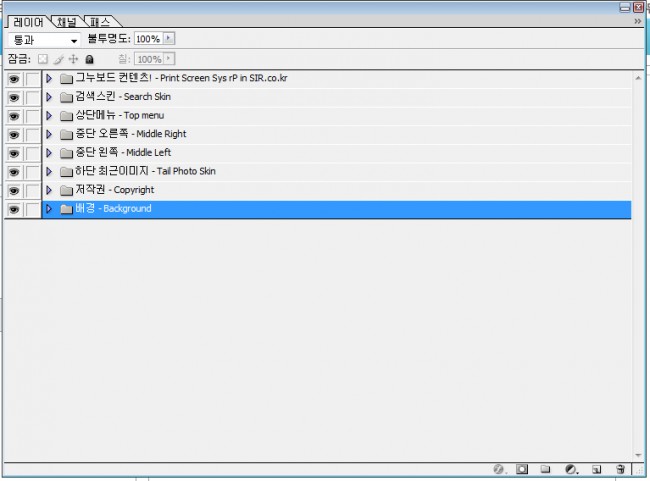Viewport: 650px width, 481px height.
Task: Toggle lock all padlock icon
Action: pos(89,59)
